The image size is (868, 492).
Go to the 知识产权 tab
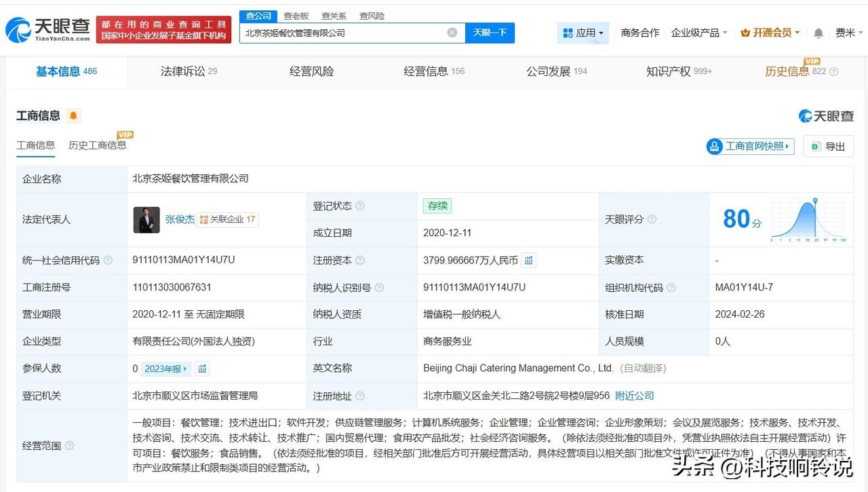679,71
